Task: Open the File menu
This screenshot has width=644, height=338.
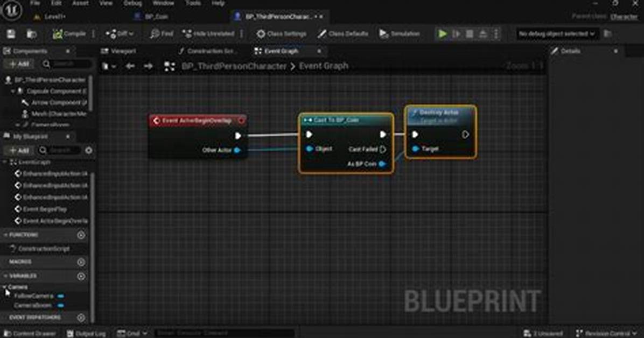Action: click(35, 3)
